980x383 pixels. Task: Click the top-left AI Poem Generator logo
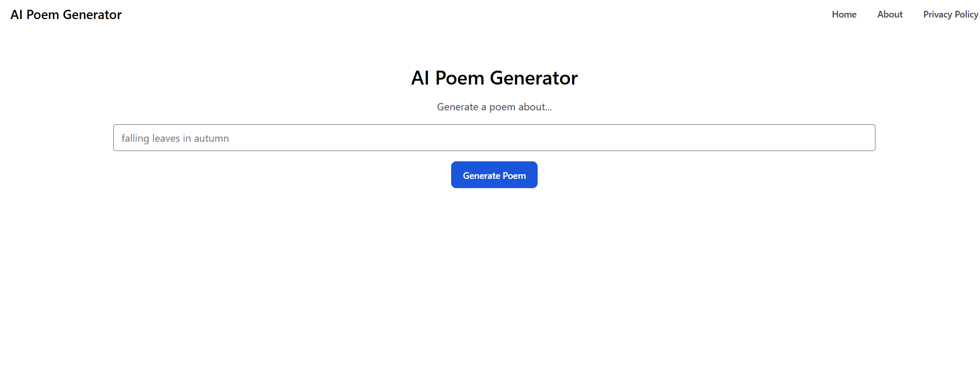pos(66,14)
